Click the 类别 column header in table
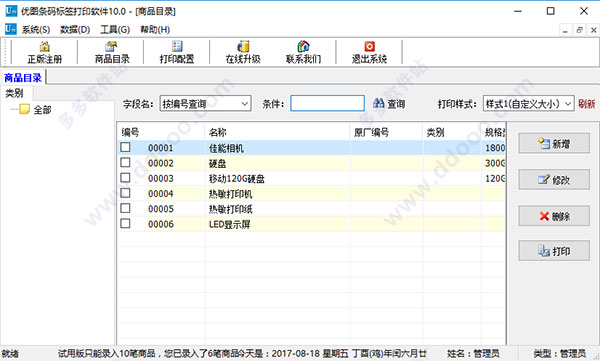 (452, 132)
